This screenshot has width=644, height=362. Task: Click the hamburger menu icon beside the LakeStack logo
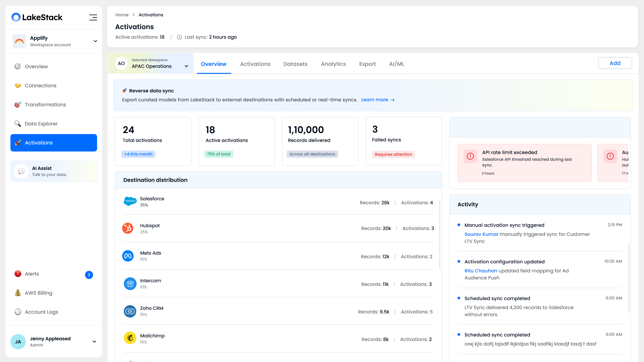pos(93,17)
